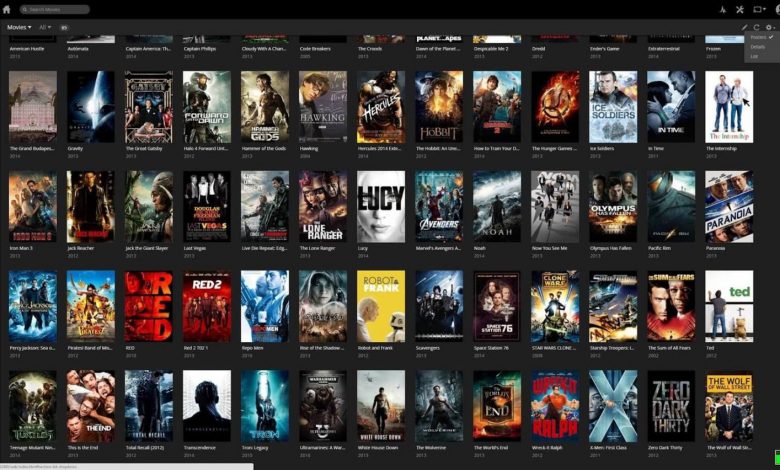Screen dimensions: 780x470
Task: Open Hammer of the Gods poster
Action: tap(265, 106)
